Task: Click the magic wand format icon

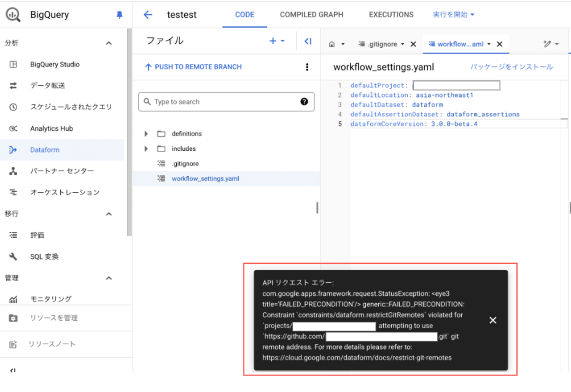Action: click(x=547, y=44)
